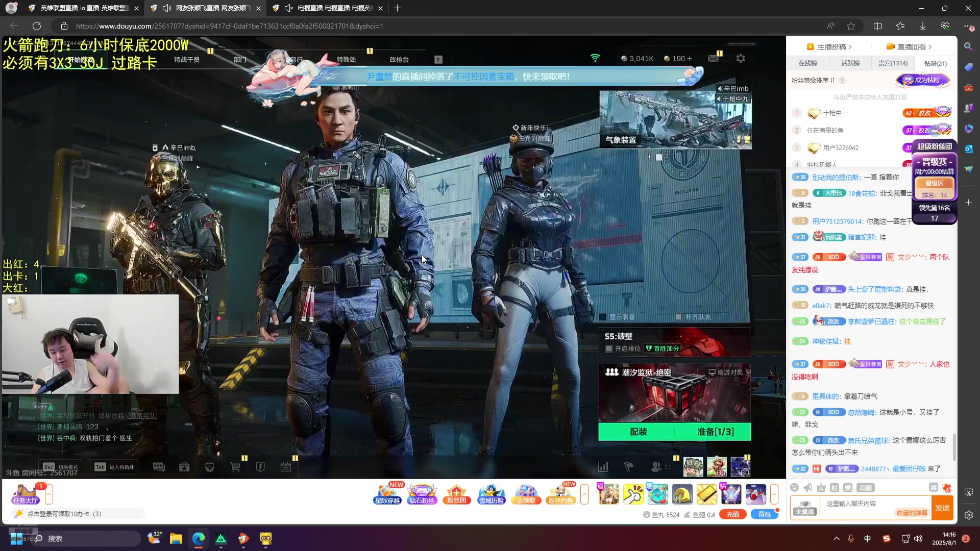Open the 未佩戴 fan badge selector

pyautogui.click(x=805, y=508)
